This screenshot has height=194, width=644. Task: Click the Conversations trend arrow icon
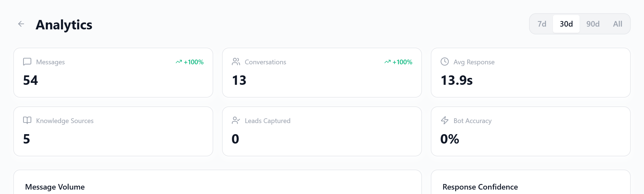(x=388, y=62)
